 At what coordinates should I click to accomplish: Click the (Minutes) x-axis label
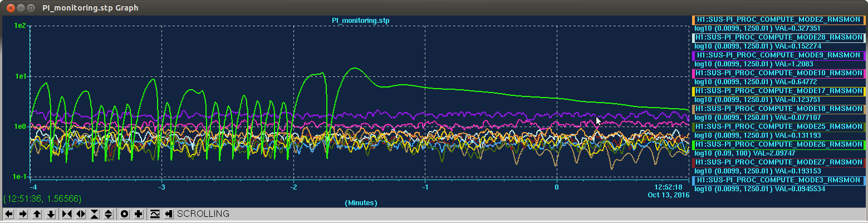(361, 202)
